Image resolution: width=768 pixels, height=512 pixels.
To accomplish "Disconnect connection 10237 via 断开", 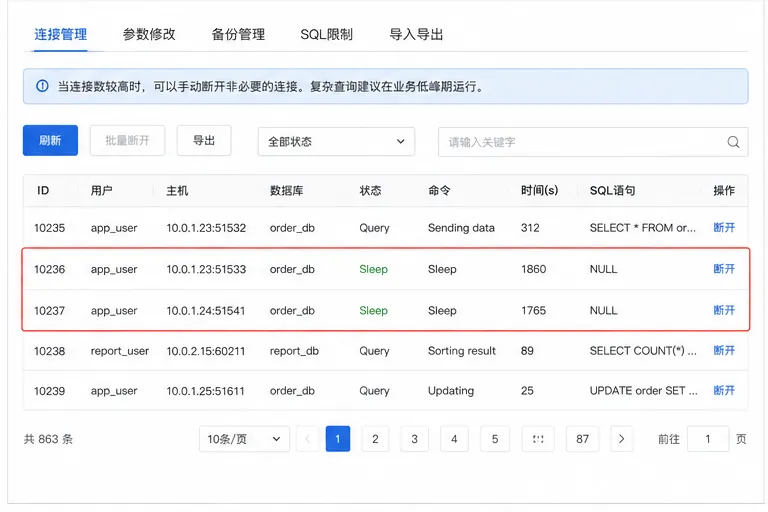I will pos(724,310).
